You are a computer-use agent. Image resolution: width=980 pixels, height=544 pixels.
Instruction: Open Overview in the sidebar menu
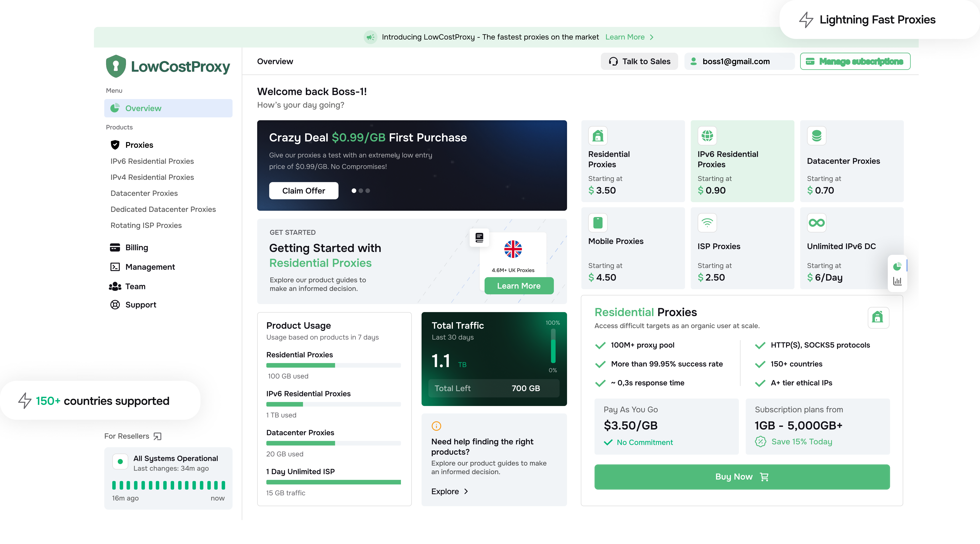click(x=168, y=108)
